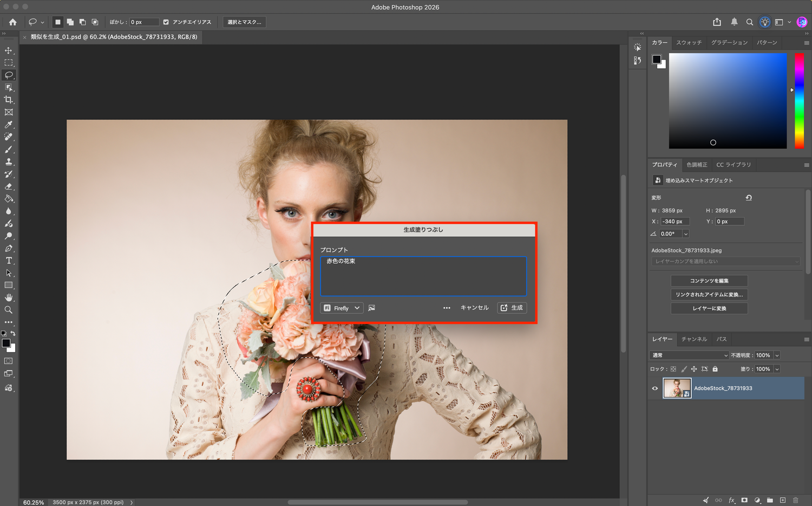This screenshot has width=812, height=506.
Task: Open the 不透明度 opacity dropdown arrow
Action: pos(777,355)
